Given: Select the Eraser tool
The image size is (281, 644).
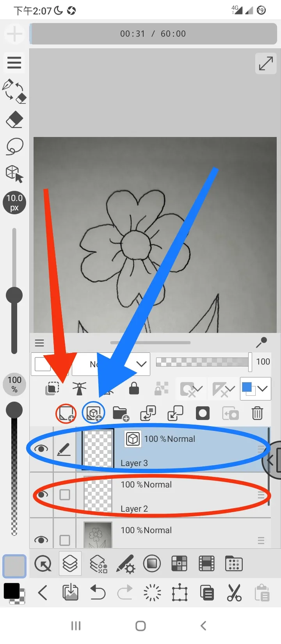Looking at the screenshot, I should (x=14, y=119).
